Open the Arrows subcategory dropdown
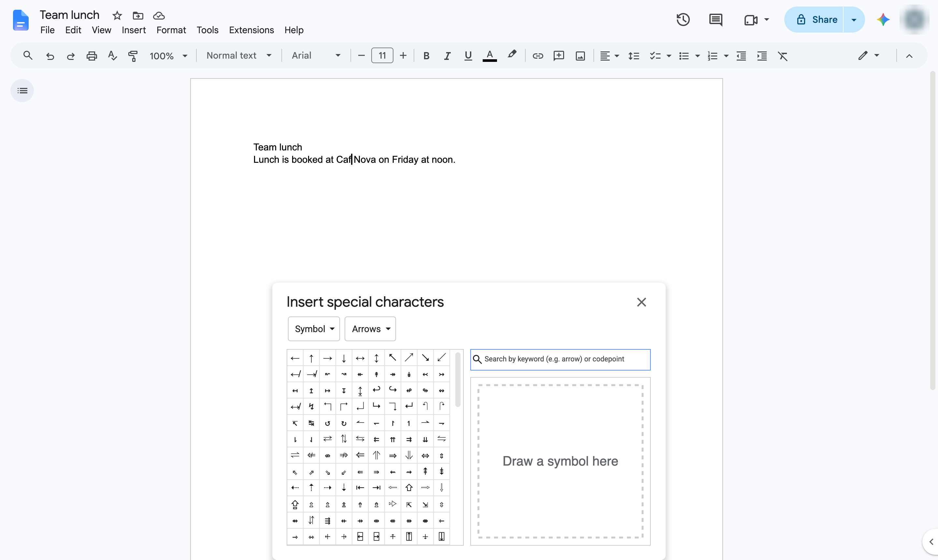 click(370, 329)
